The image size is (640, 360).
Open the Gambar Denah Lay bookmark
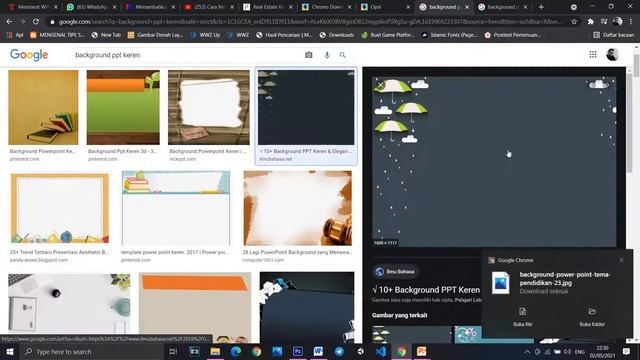(x=155, y=35)
